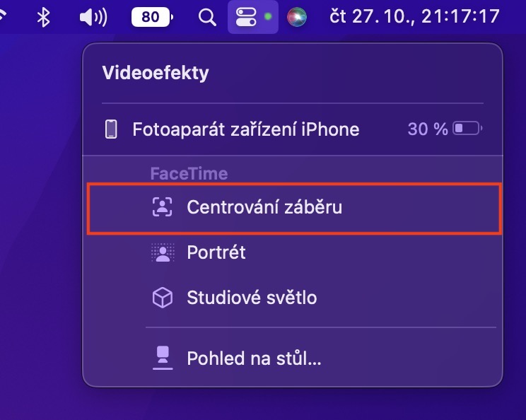Close the Control Center menu bar icon
This screenshot has width=526, height=420.
pos(245,17)
